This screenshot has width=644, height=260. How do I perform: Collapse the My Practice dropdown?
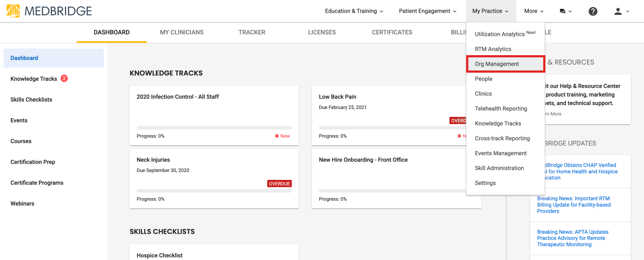pos(490,11)
